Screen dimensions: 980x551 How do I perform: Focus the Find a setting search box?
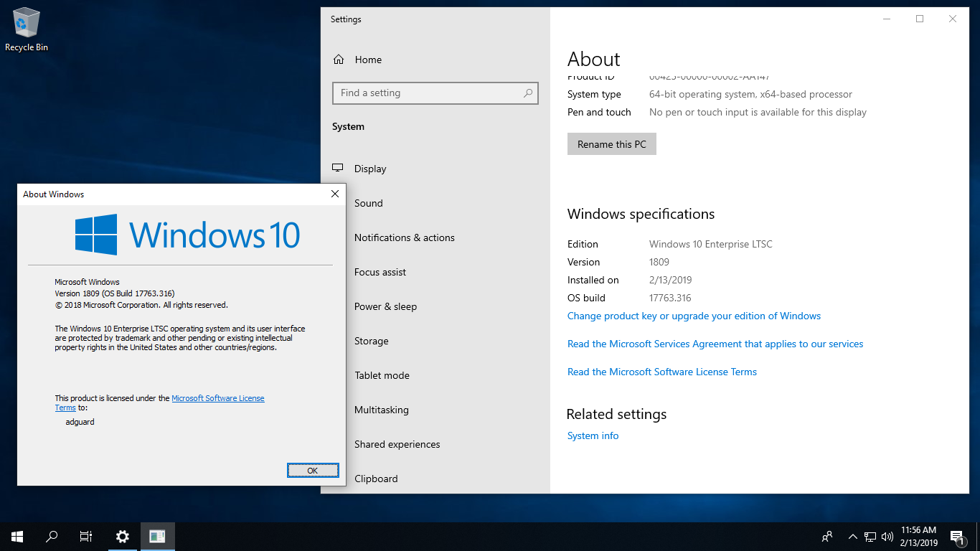coord(435,93)
